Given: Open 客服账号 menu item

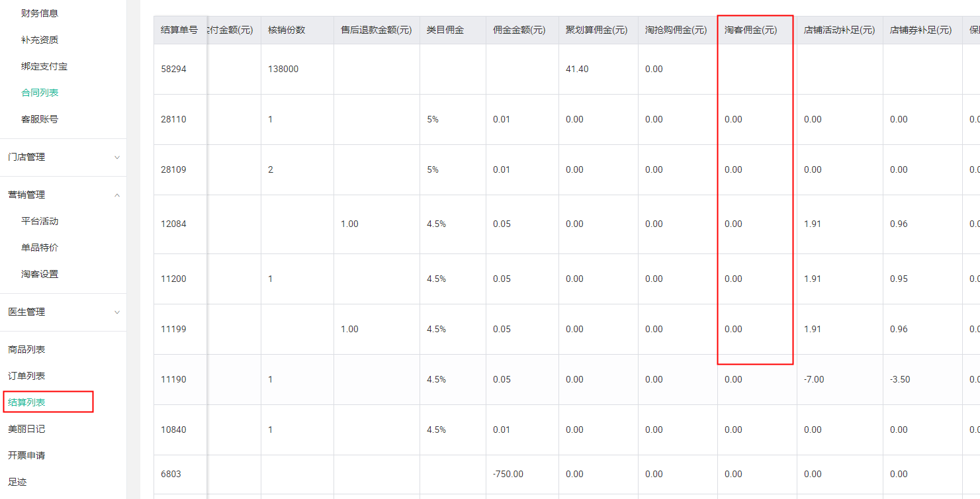Looking at the screenshot, I should click(40, 119).
